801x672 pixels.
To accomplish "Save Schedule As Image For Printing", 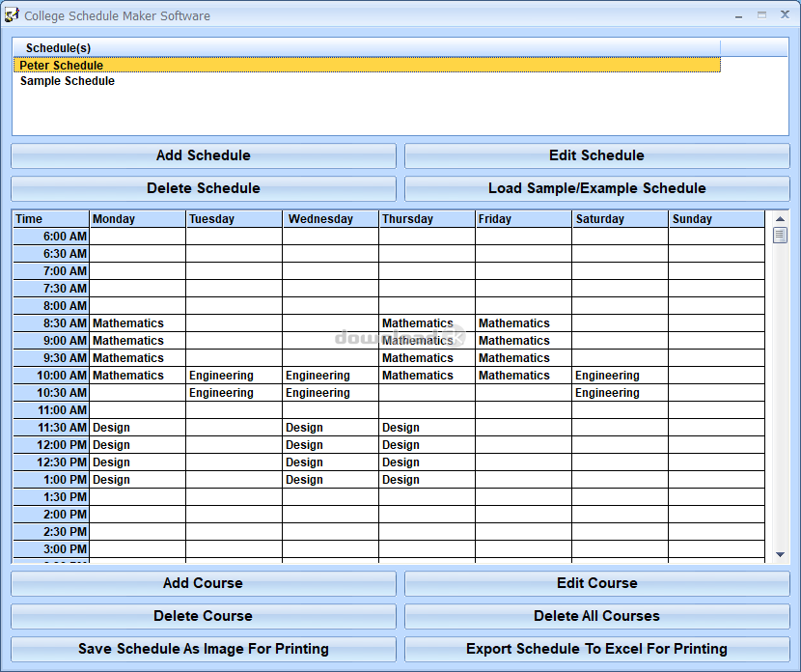I will click(204, 649).
